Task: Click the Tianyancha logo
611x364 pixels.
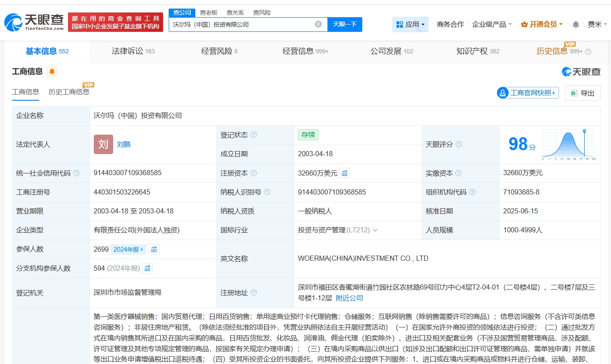Action: click(34, 22)
